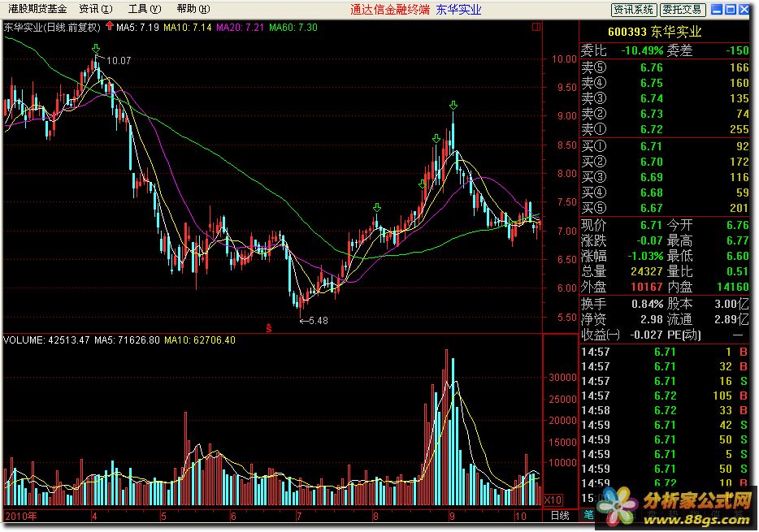Click the 日线 period label at the bottom
The width and height of the screenshot is (759, 532).
(x=560, y=516)
